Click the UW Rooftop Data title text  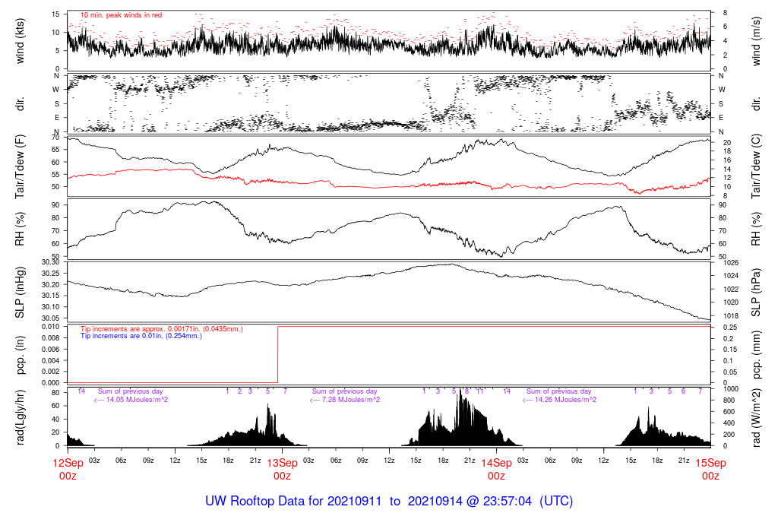[x=389, y=502]
